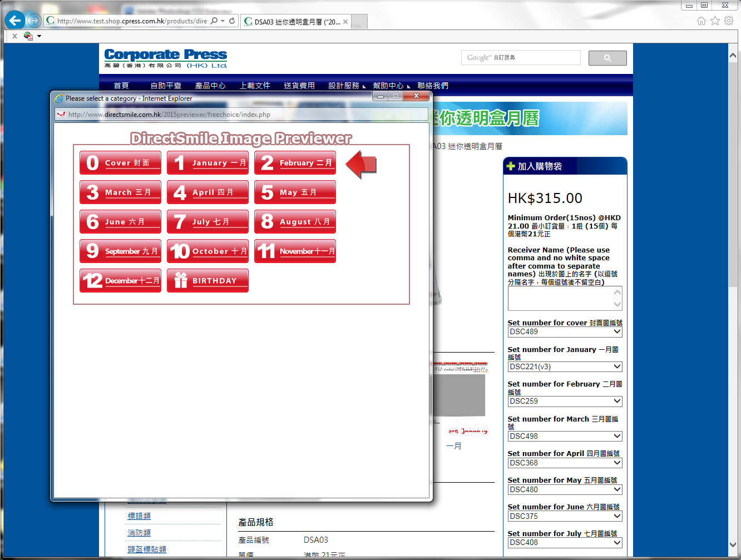Click the magnifier search button beside the Google box

coord(607,58)
